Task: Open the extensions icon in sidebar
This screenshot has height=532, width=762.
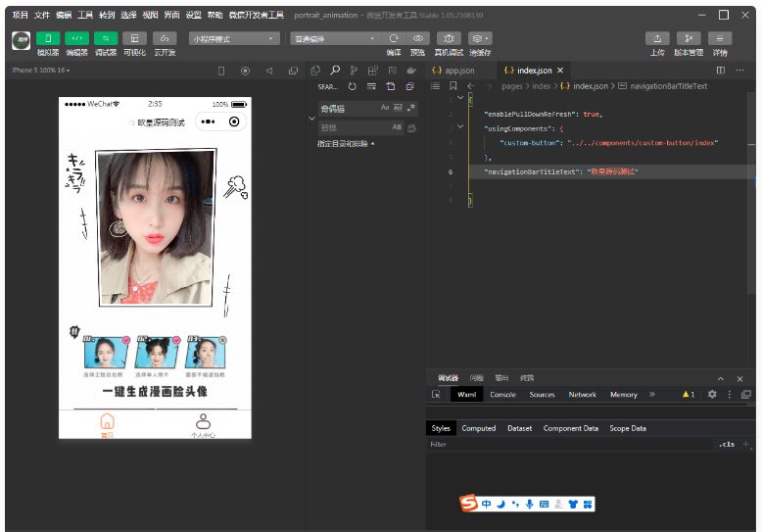Action: [x=373, y=71]
